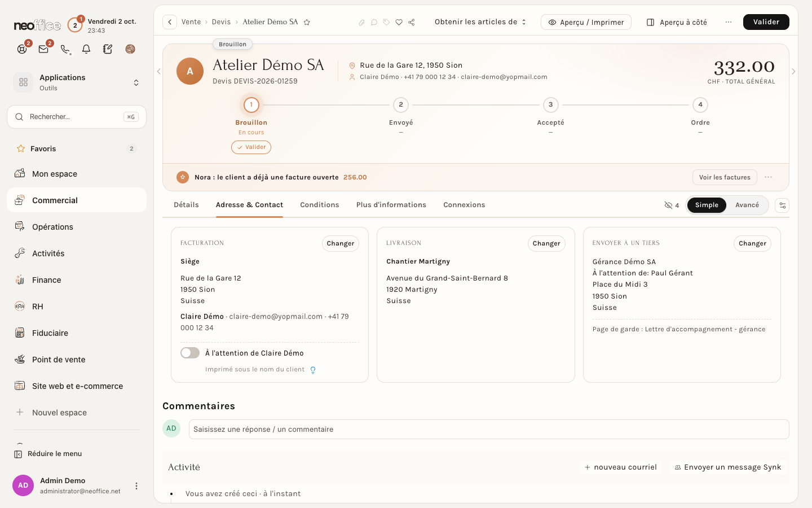The width and height of the screenshot is (812, 508).
Task: Switch view mode to Avancé
Action: tap(747, 205)
